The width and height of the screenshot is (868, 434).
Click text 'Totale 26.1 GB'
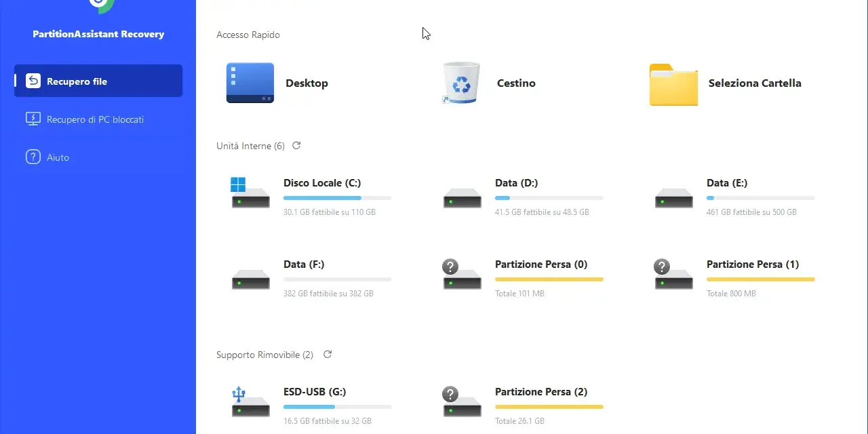520,421
